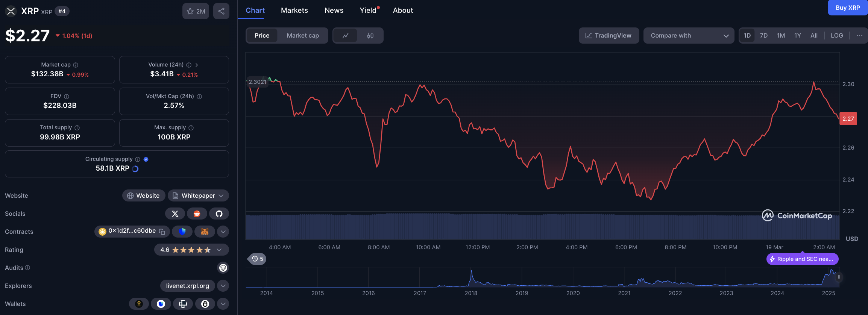Switch chart to candlestick view
868x315 pixels.
pos(370,36)
